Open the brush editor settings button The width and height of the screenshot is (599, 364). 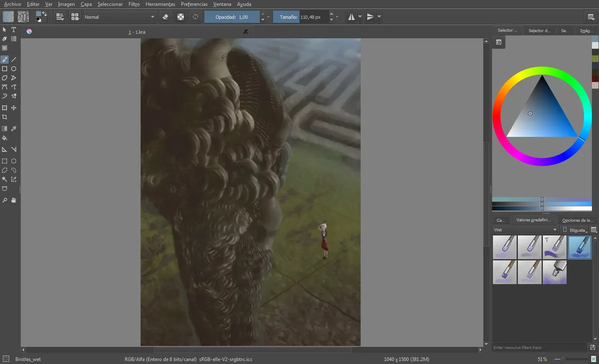point(60,17)
